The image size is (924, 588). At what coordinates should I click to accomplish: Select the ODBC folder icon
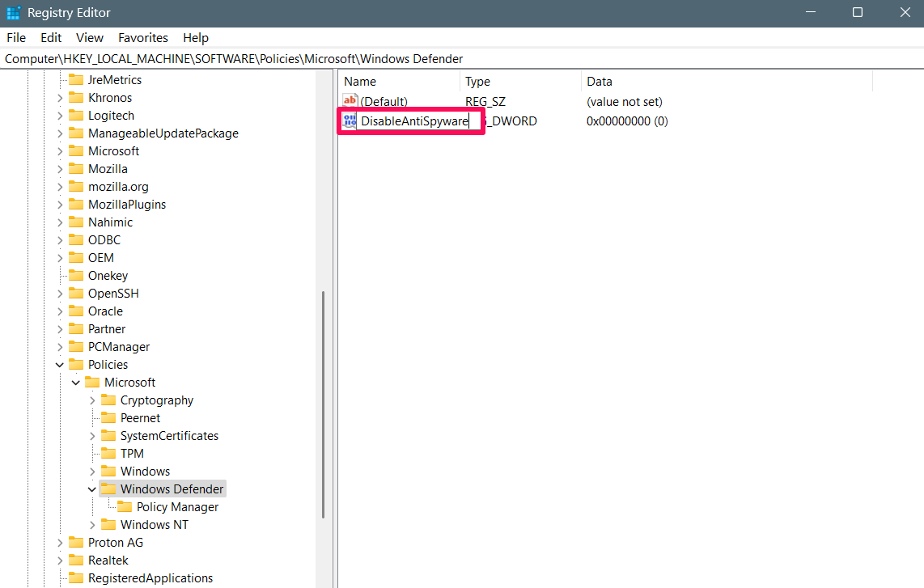click(x=76, y=239)
